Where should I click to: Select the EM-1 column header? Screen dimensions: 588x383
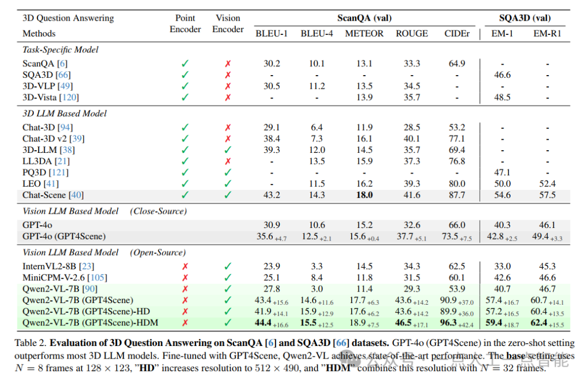pyautogui.click(x=502, y=33)
